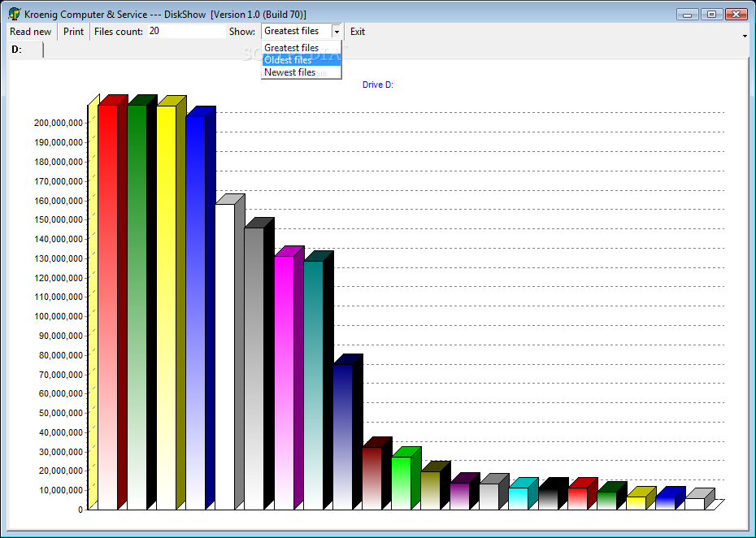Close the DiskShow window
Screen dimensions: 756x538
point(736,15)
